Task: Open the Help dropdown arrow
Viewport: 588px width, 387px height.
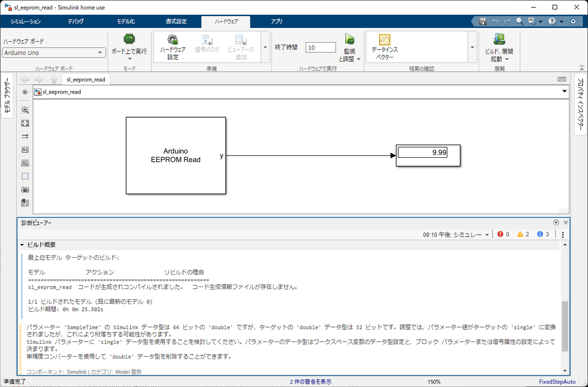Action: point(562,22)
